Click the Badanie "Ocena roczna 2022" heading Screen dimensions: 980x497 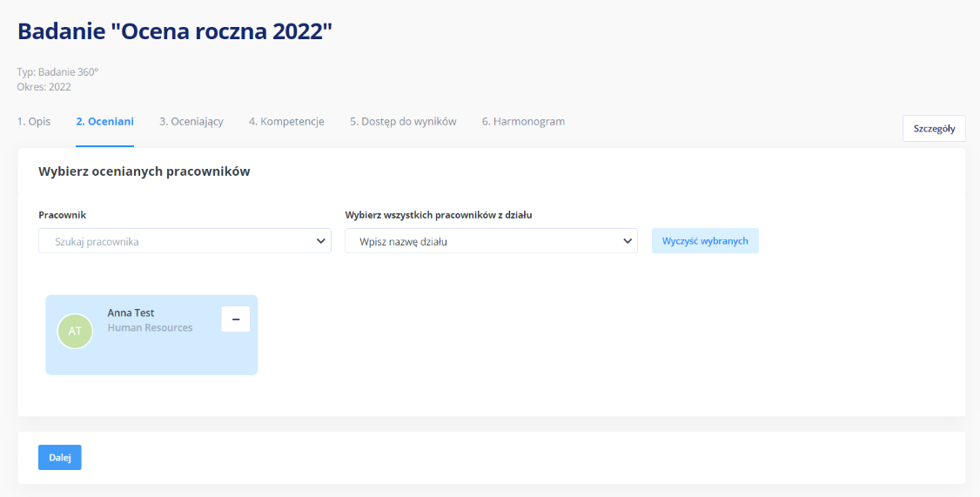(175, 31)
